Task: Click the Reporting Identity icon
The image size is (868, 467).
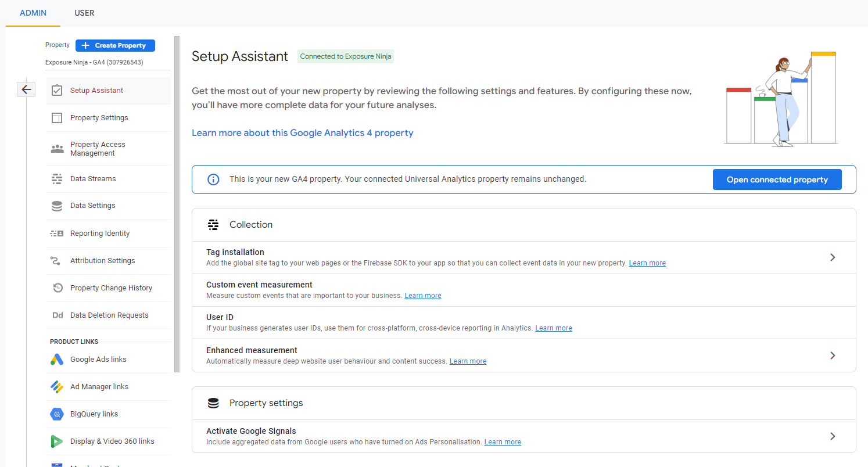Action: coord(57,233)
